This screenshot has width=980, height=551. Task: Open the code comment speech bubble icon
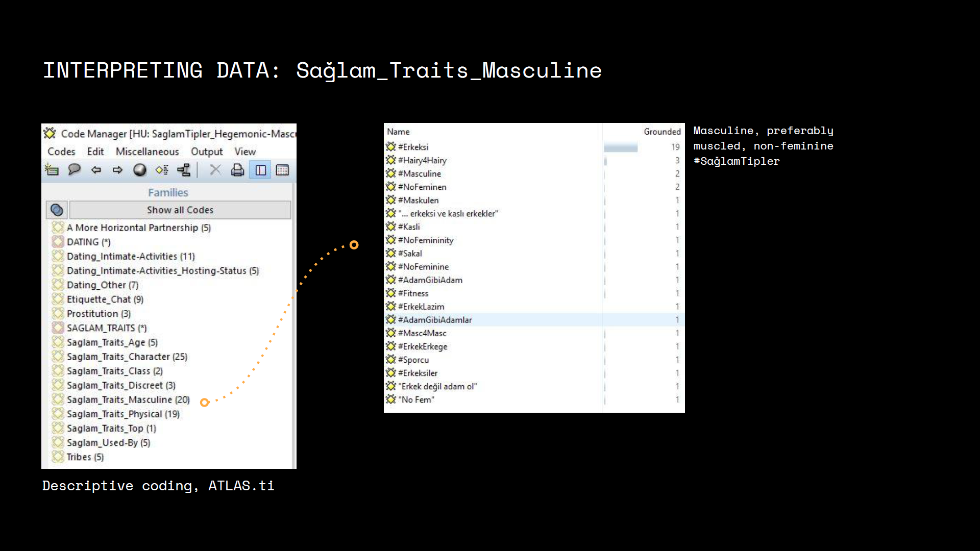coord(75,170)
